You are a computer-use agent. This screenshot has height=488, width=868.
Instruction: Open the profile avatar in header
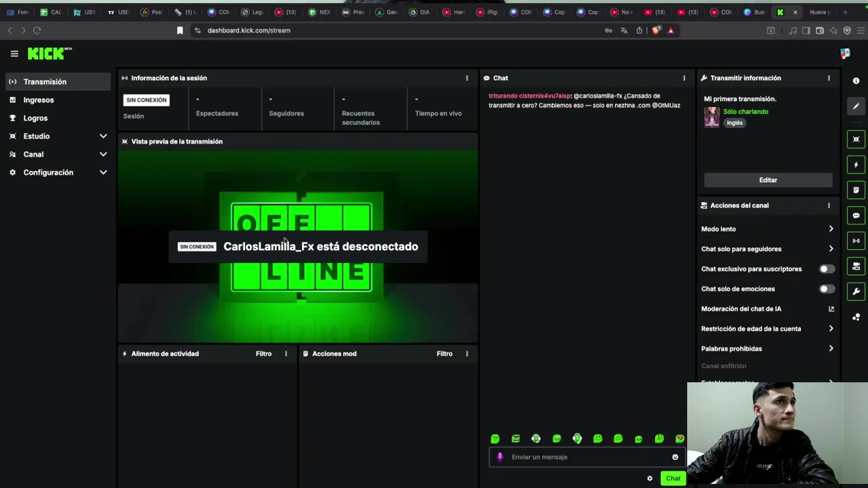pos(845,54)
